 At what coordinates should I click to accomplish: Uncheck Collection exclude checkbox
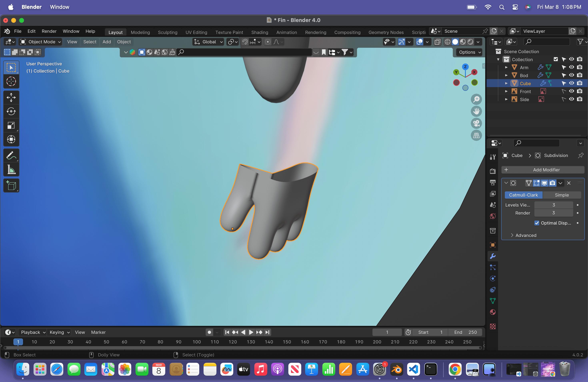click(x=556, y=59)
